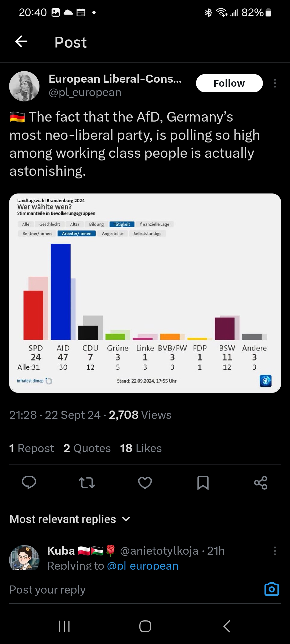Open more options on Kuba's reply

coord(275,551)
